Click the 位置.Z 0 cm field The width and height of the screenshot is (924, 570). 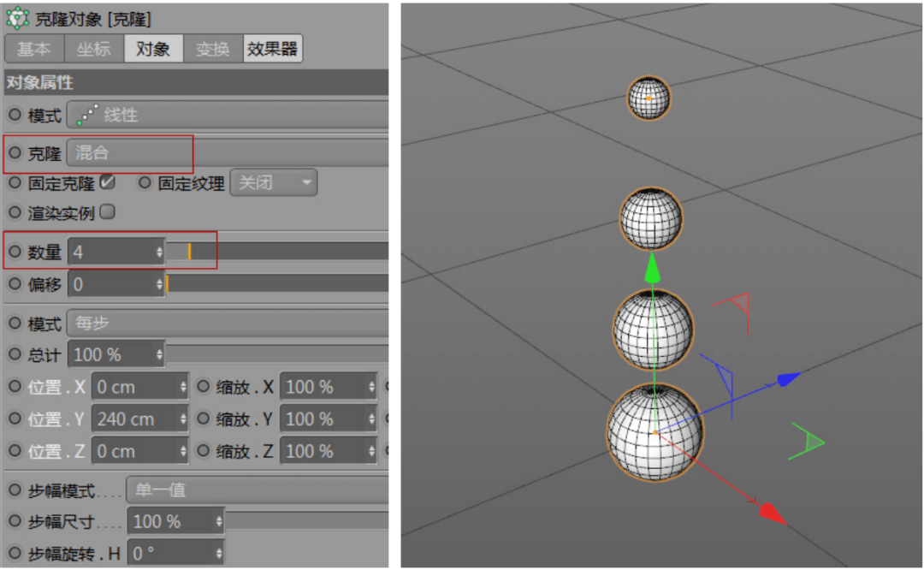tap(140, 452)
